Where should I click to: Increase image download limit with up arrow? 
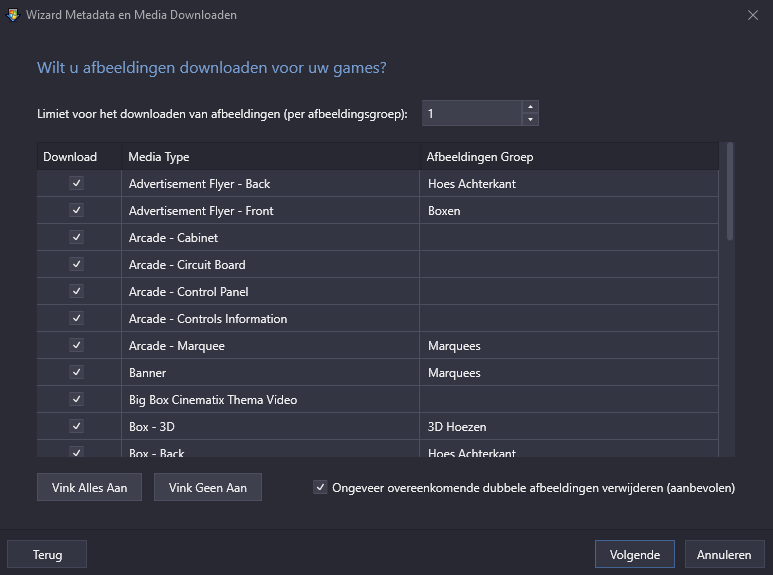530,107
